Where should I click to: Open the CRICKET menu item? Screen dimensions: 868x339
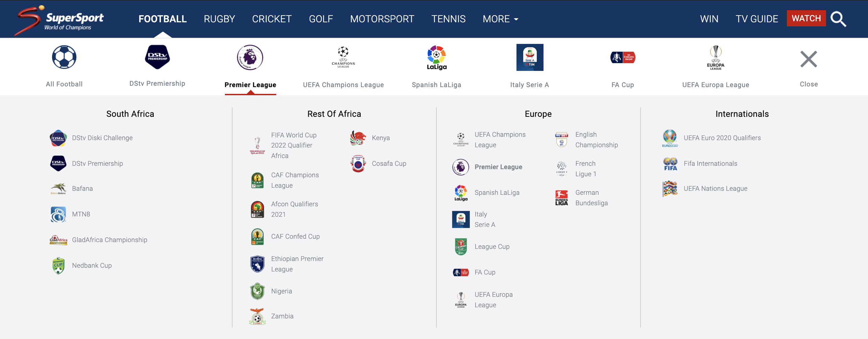tap(272, 19)
